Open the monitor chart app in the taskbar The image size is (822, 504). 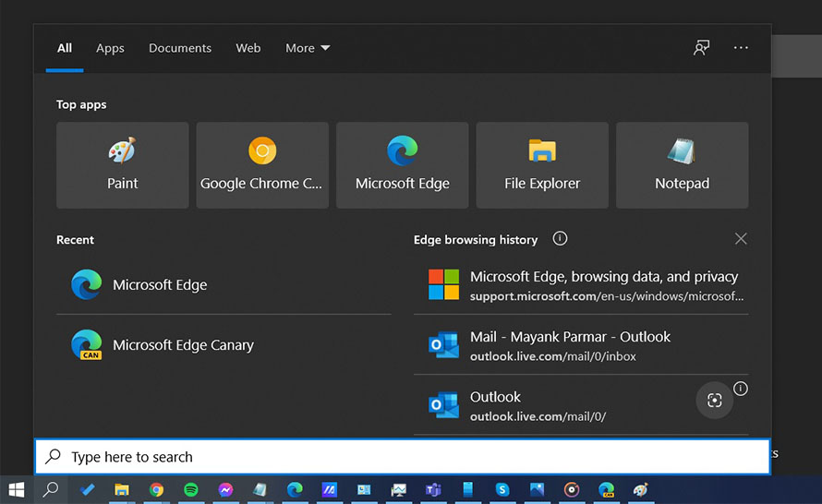(x=398, y=490)
